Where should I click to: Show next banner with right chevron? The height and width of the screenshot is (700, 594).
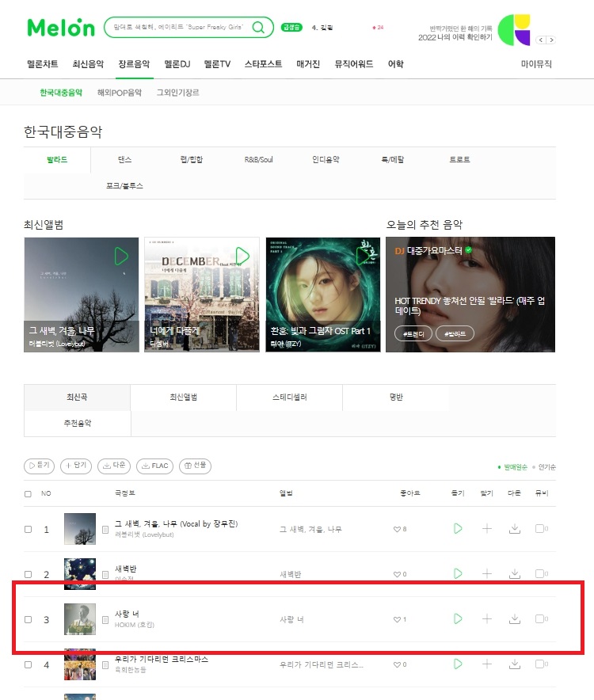[x=551, y=40]
